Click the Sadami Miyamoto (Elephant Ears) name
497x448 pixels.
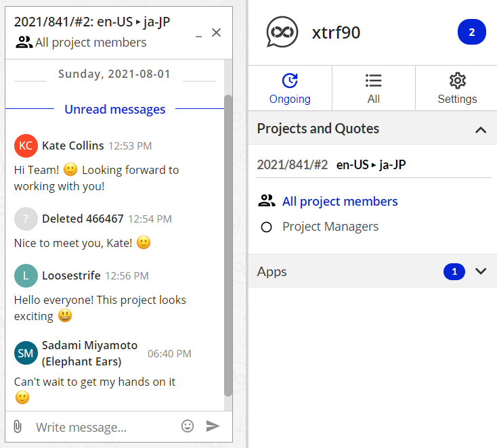89,353
